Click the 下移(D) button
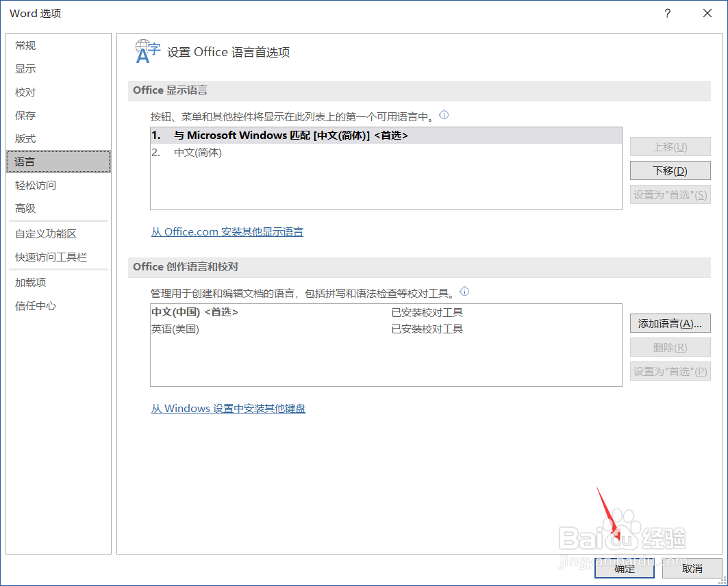This screenshot has width=728, height=586. click(670, 170)
